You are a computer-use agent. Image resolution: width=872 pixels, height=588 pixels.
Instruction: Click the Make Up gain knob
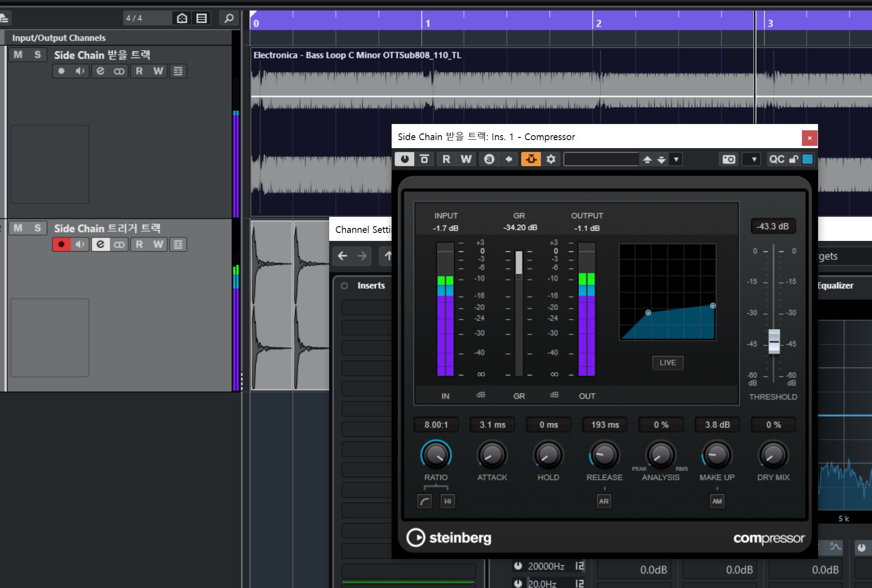coord(717,455)
